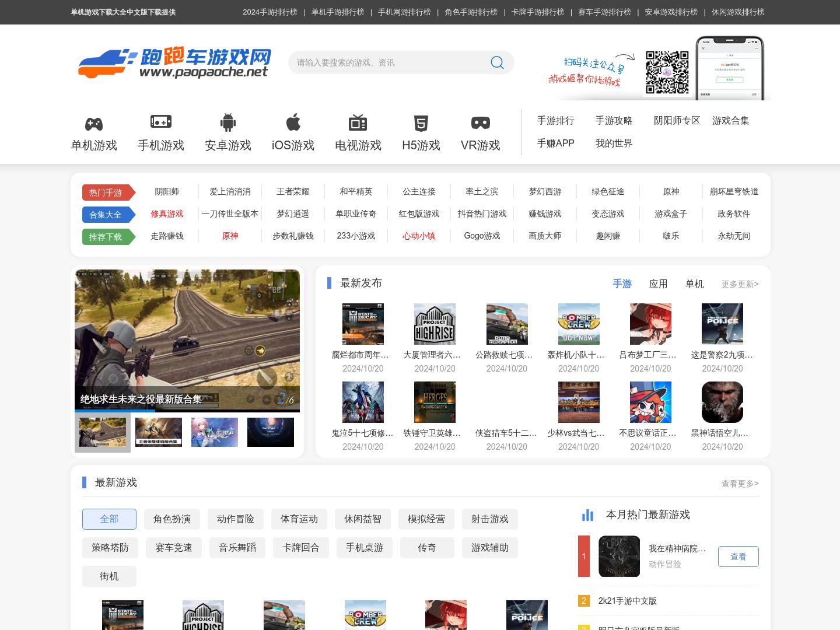Screen dimensions: 840x630
Task: Open the handheld console icon for 手机游戏
Action: click(161, 121)
